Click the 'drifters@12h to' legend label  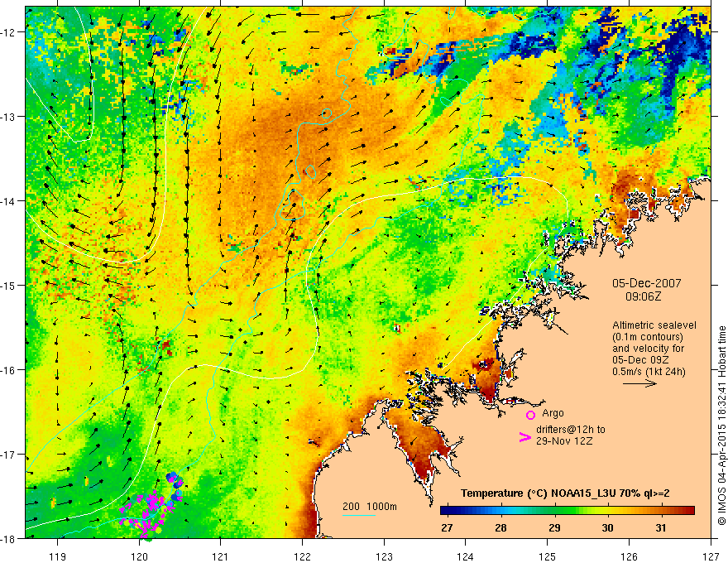click(x=571, y=430)
